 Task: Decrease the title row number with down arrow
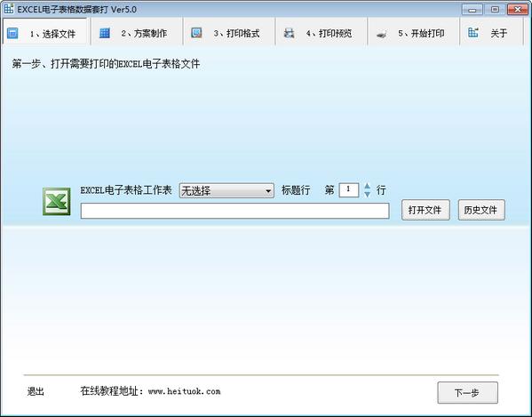367,194
